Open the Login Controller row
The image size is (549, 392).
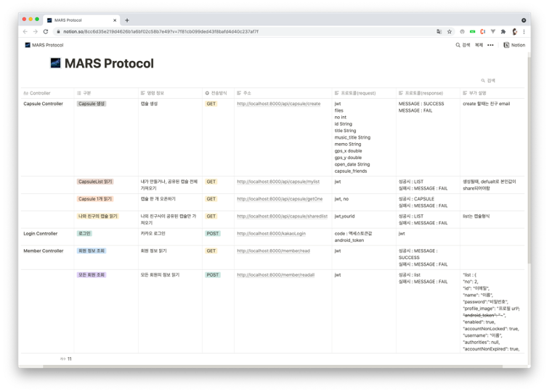pyautogui.click(x=40, y=234)
